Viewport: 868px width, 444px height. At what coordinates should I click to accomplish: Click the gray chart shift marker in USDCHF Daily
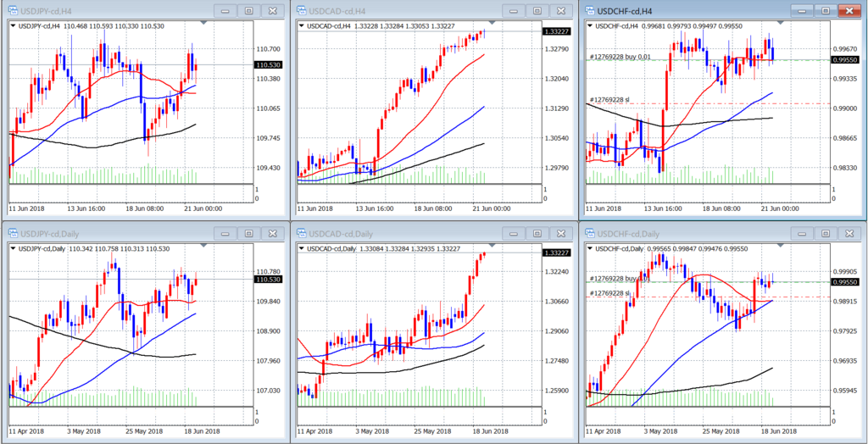pyautogui.click(x=781, y=246)
